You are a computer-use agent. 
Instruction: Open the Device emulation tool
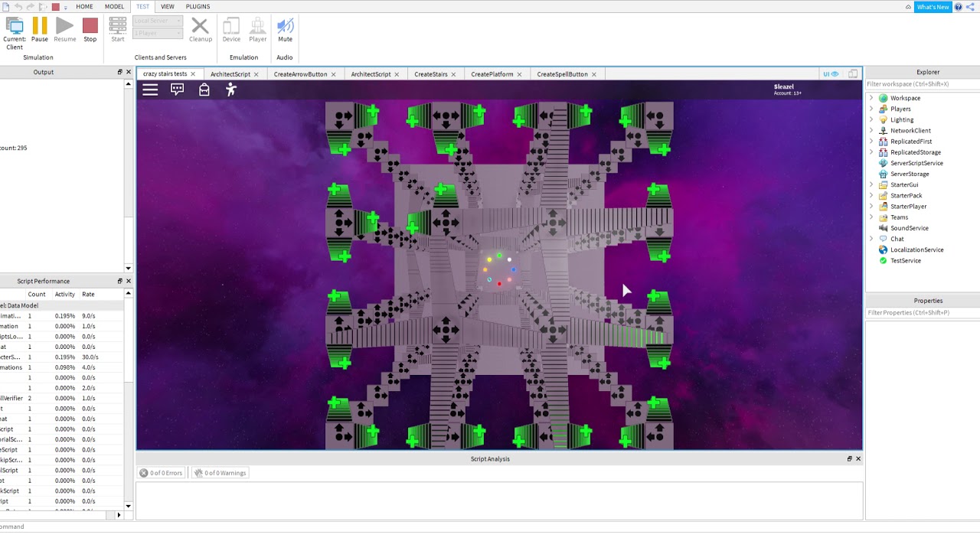point(231,27)
